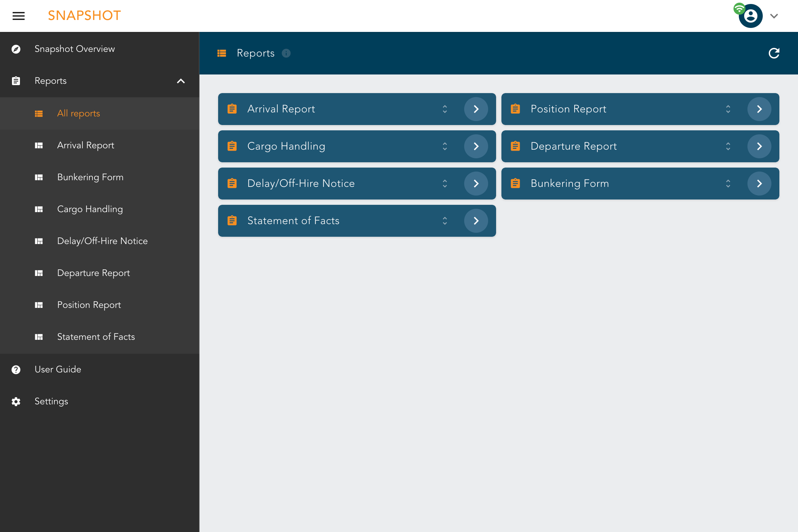Click the Reports heading in the header bar

255,53
